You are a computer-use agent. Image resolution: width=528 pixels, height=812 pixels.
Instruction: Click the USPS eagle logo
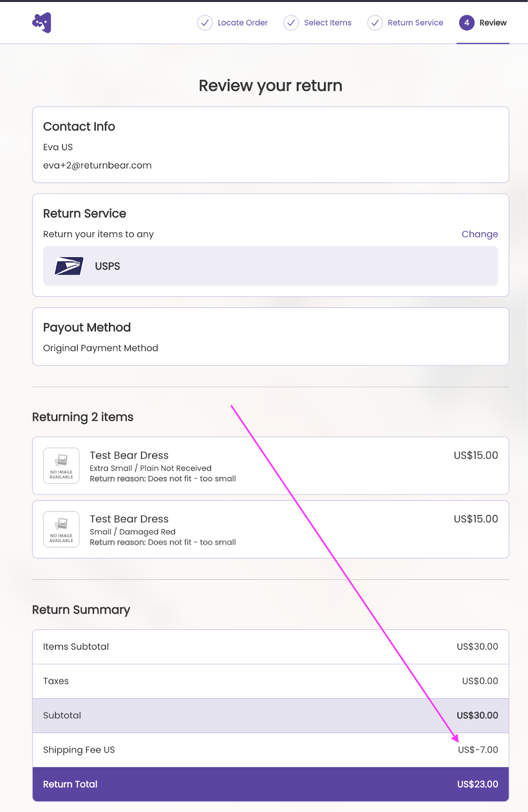pos(69,266)
